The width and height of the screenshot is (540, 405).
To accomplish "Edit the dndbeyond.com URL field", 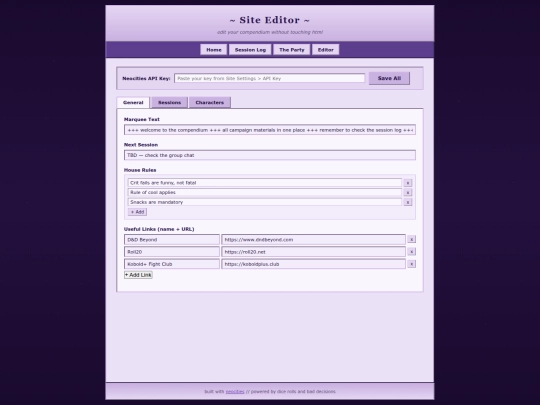I will pyautogui.click(x=313, y=239).
